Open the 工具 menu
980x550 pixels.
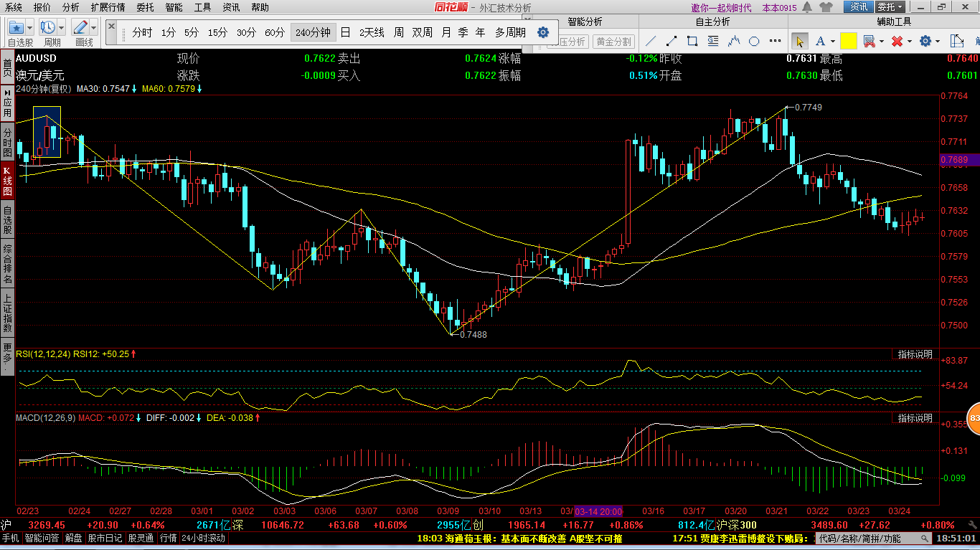pyautogui.click(x=203, y=7)
